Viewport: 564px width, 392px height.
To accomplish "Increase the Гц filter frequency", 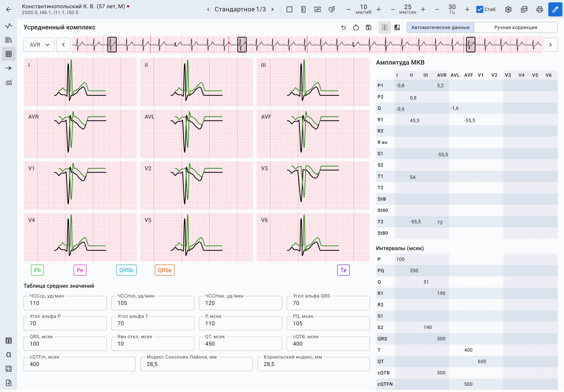I will click(467, 9).
